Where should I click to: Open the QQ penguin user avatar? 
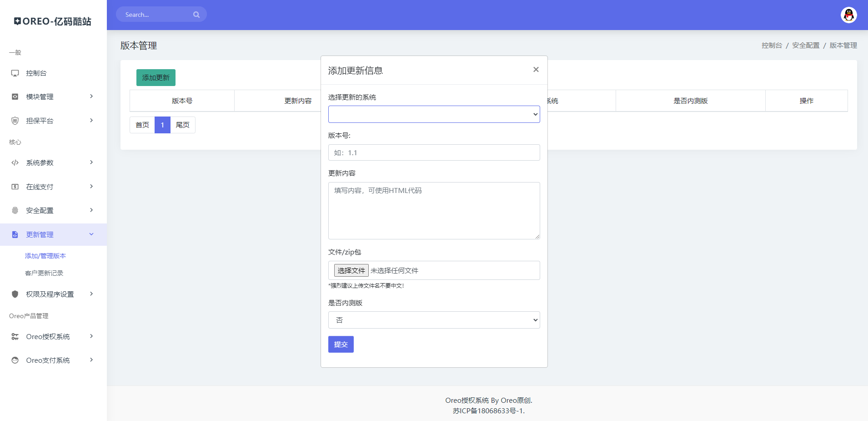pyautogui.click(x=848, y=15)
